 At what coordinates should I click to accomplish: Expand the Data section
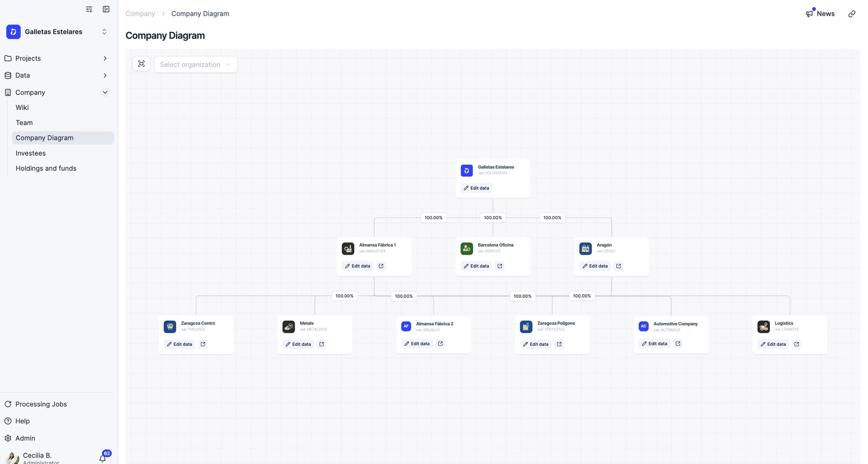coord(105,75)
